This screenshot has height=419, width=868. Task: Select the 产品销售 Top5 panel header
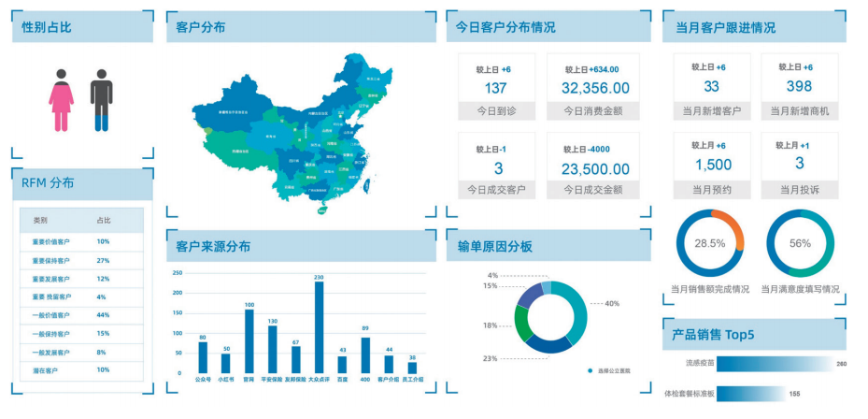click(754, 333)
